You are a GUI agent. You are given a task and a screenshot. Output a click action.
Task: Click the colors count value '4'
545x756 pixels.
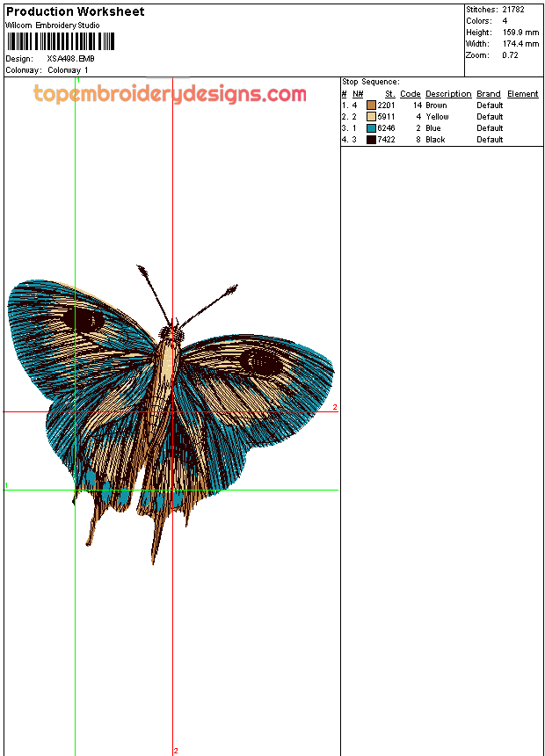click(x=505, y=21)
